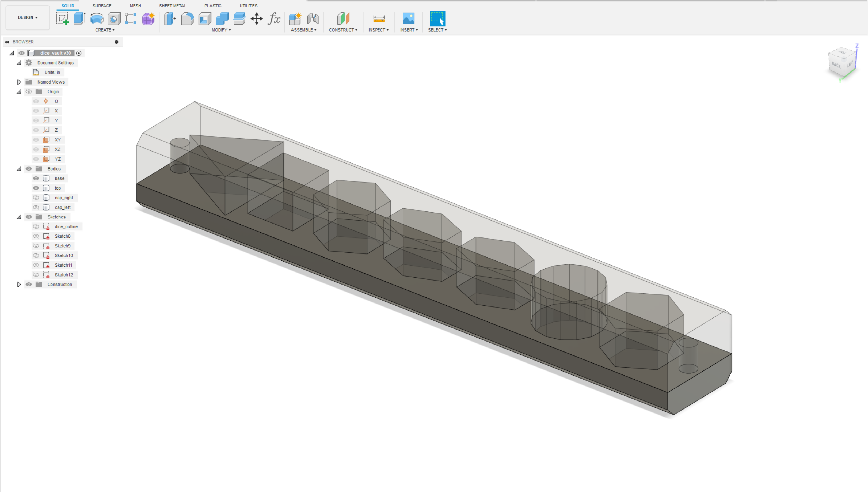The image size is (868, 492).
Task: Switch to the SURFACE tab
Action: pos(102,6)
